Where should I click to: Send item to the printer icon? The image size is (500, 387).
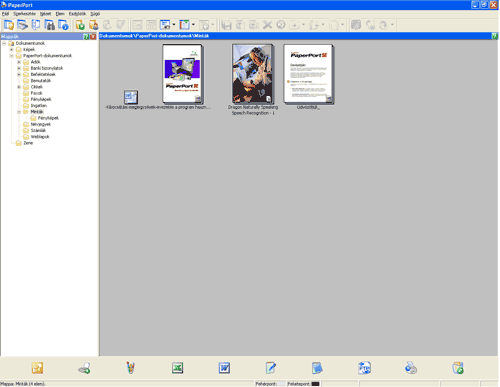point(84,368)
